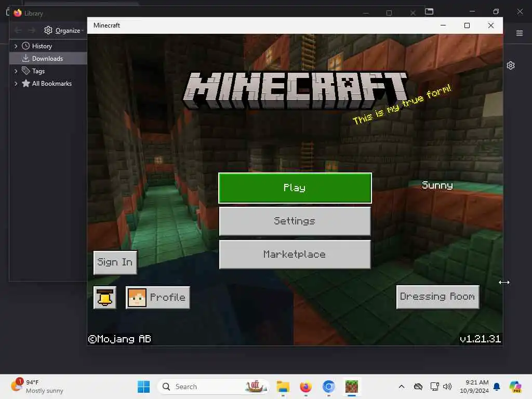This screenshot has width=532, height=399.
Task: Open the Profile button
Action: click(158, 298)
